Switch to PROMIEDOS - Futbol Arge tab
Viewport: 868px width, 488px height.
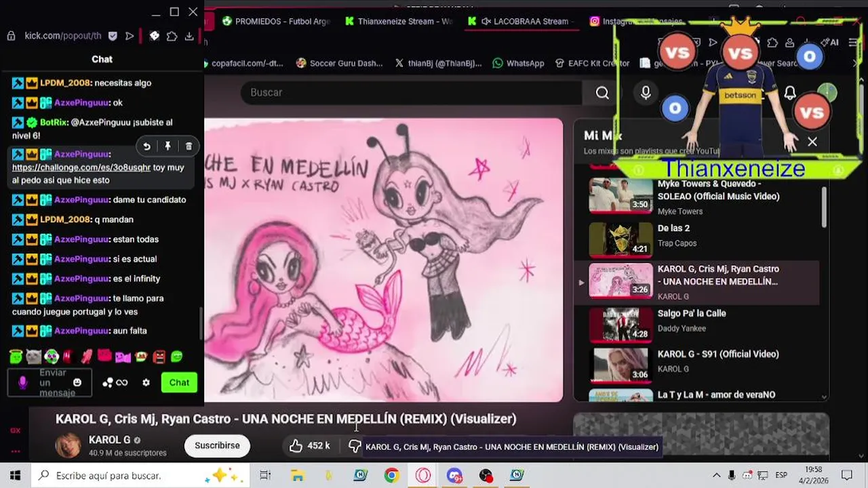[276, 21]
